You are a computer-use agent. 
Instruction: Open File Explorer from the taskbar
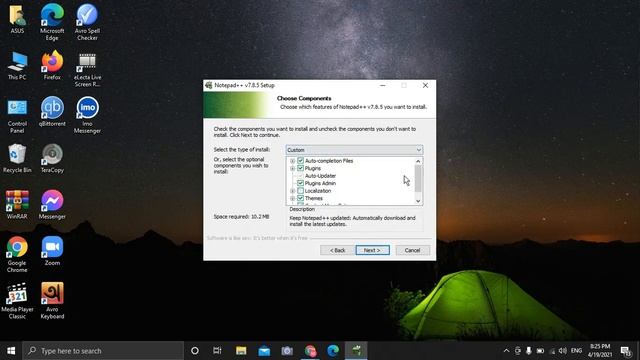click(x=241, y=351)
